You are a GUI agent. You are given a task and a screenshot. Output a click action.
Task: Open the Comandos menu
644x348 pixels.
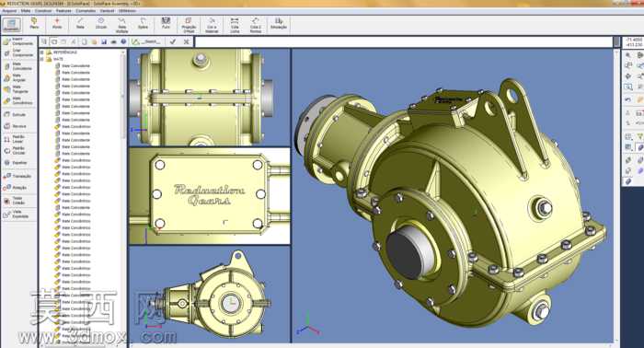click(86, 11)
